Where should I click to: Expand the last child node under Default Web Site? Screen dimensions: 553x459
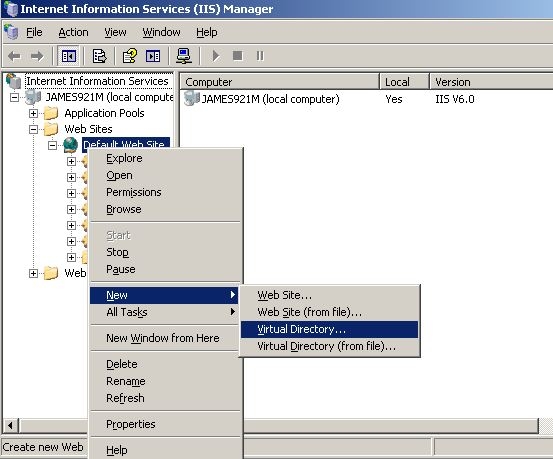(x=72, y=257)
